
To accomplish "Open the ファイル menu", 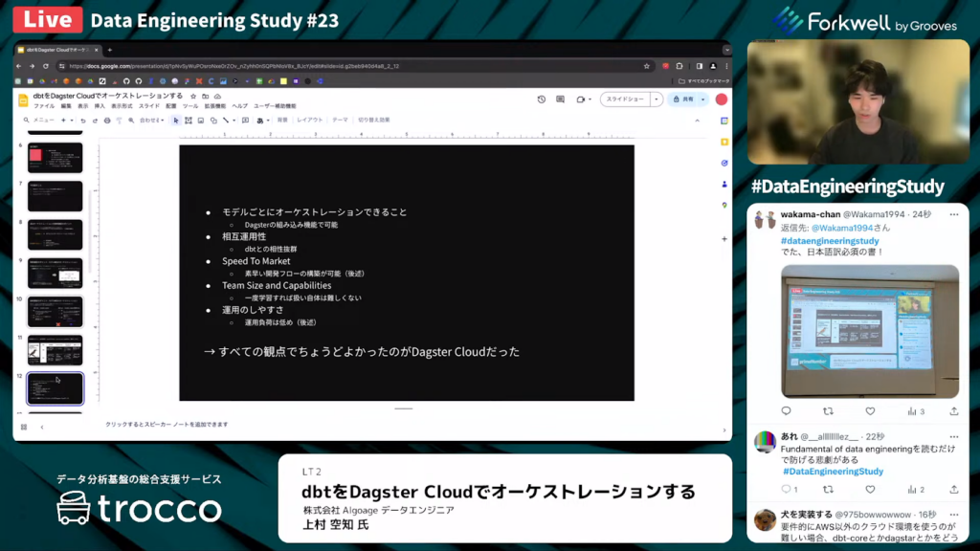I will [44, 106].
